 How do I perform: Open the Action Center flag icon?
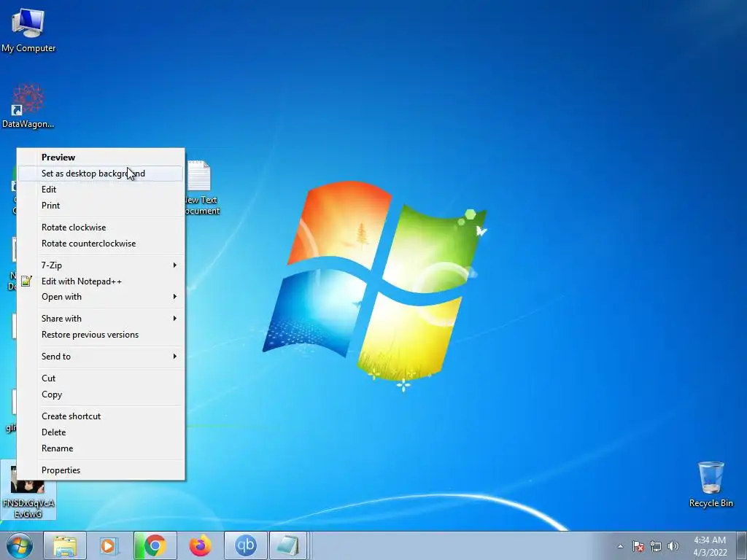(x=638, y=546)
